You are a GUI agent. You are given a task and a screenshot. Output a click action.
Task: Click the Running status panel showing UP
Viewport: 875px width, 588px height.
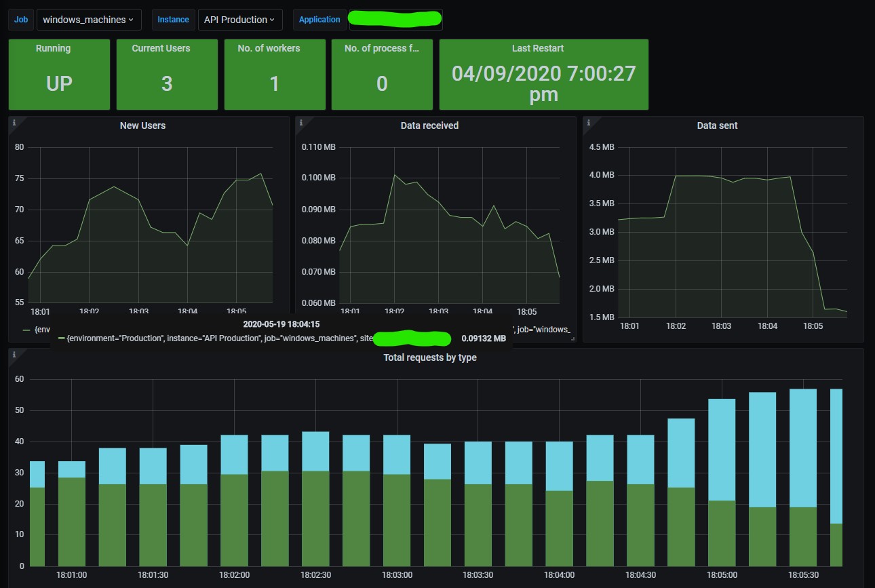[59, 75]
